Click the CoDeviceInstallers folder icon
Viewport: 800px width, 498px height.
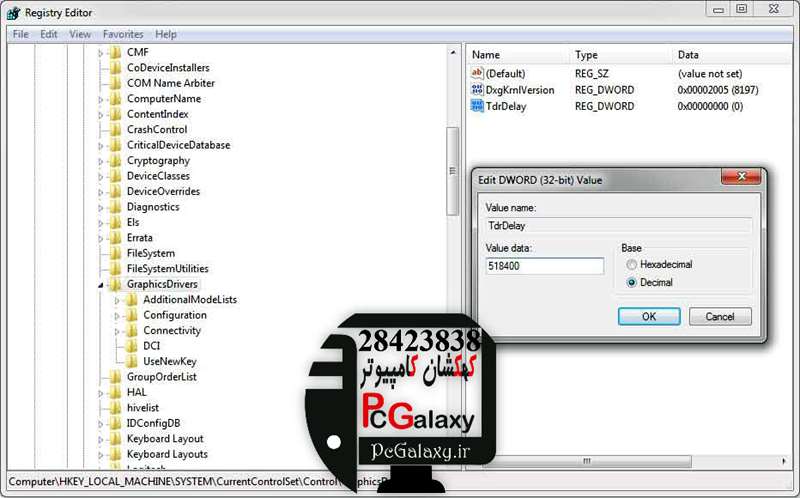pyautogui.click(x=116, y=67)
